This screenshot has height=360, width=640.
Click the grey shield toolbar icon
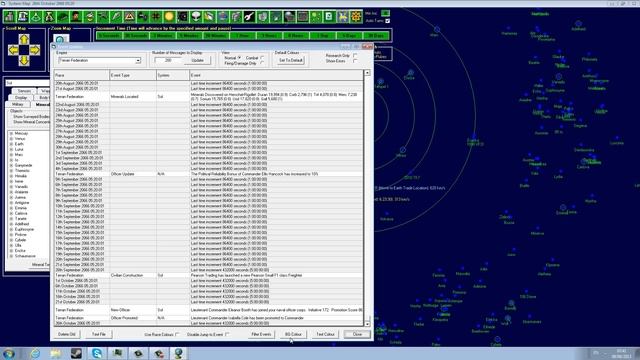tap(263, 17)
